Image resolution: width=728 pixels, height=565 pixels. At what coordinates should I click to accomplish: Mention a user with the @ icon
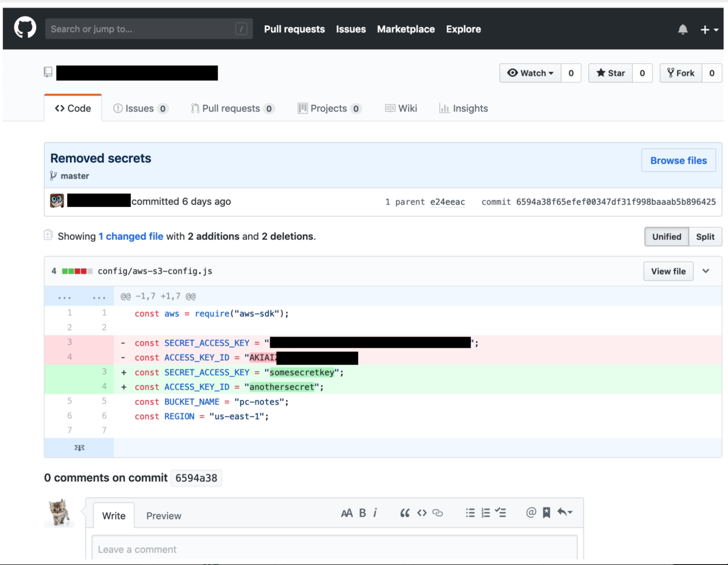(531, 512)
